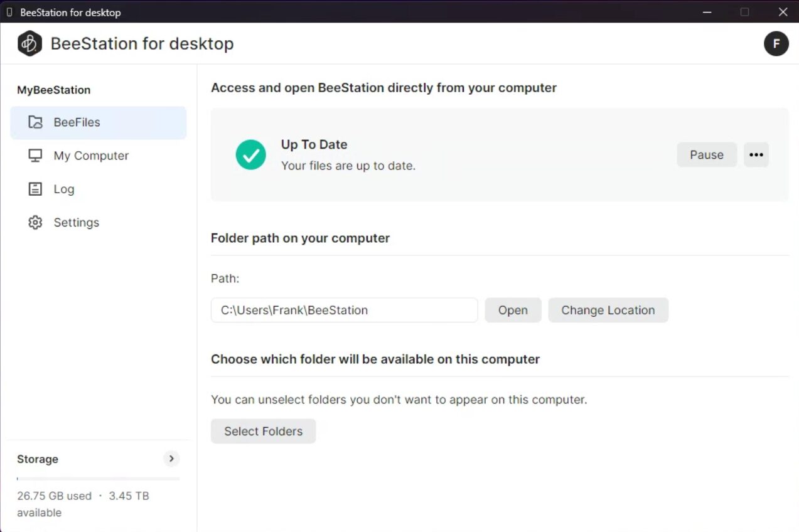Click the BeeStation logo icon in header
This screenshot has width=799, height=532.
(x=29, y=43)
